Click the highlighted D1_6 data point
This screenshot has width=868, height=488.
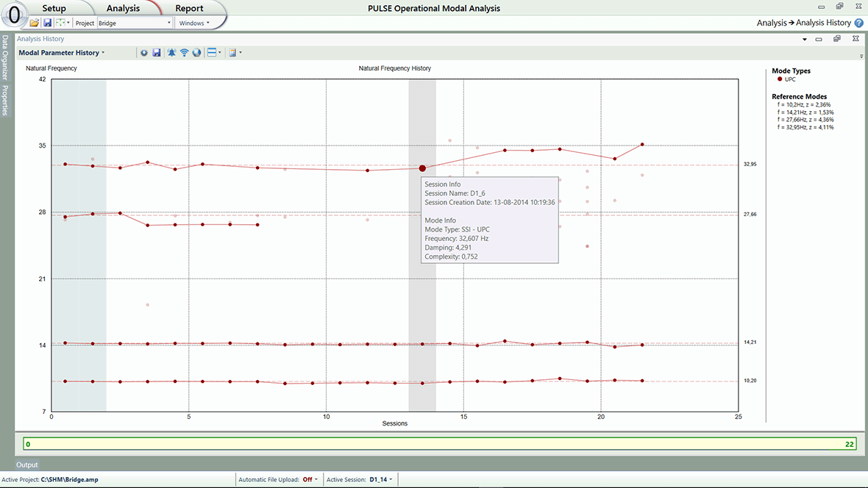click(x=422, y=168)
